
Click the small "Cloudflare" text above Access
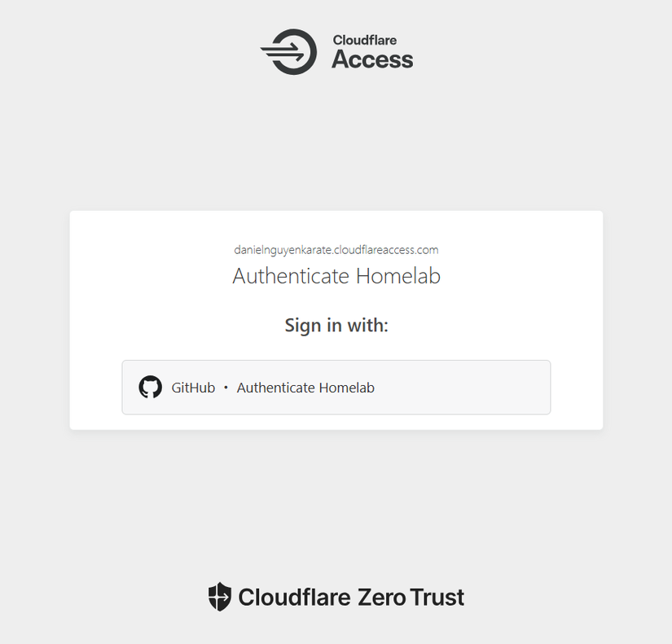point(365,40)
